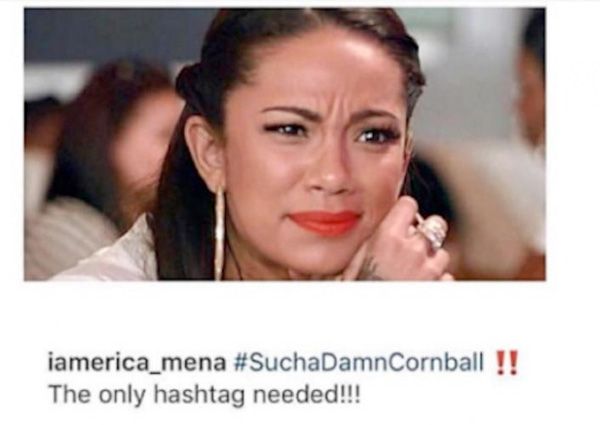Click the woman's long hoop earring

(x=220, y=232)
